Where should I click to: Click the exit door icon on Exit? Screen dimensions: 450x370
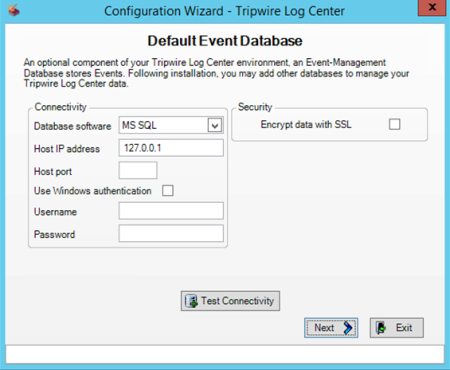tap(381, 328)
